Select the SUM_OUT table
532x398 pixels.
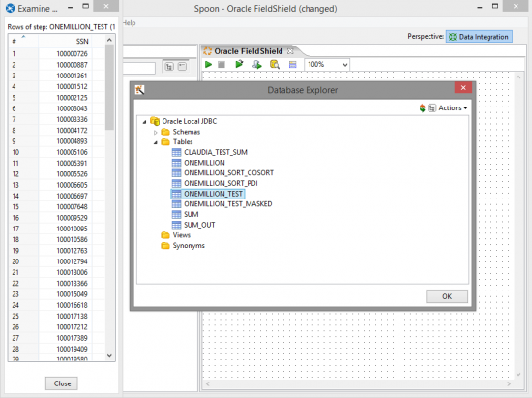(x=199, y=225)
